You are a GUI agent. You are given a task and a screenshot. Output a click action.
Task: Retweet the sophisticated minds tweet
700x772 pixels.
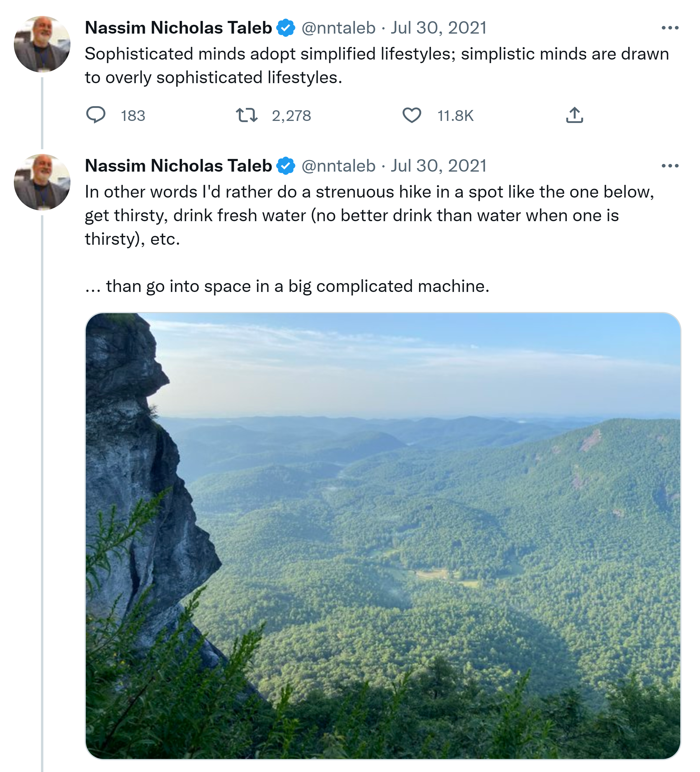click(x=247, y=115)
